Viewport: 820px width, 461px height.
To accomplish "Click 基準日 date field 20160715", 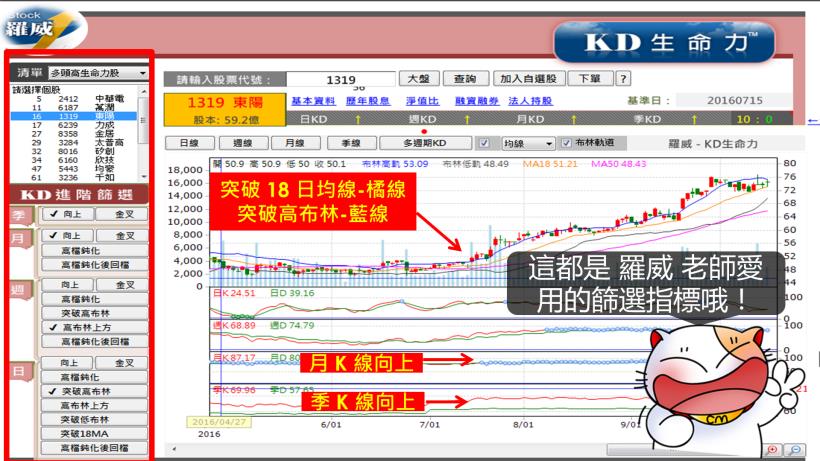I will 734,100.
